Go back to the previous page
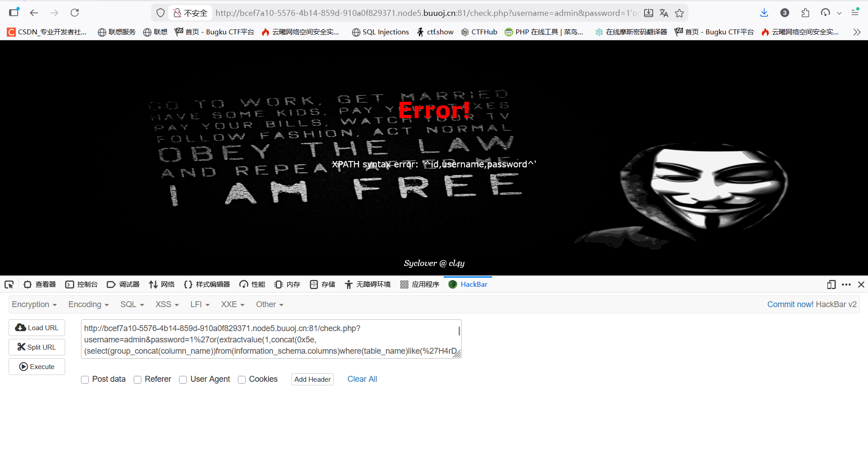The width and height of the screenshot is (868, 460). 34,13
